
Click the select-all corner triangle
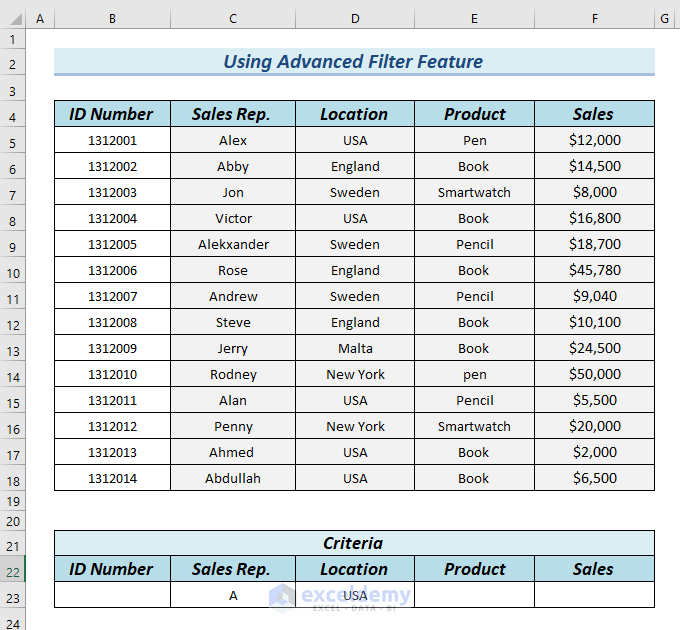(12, 19)
